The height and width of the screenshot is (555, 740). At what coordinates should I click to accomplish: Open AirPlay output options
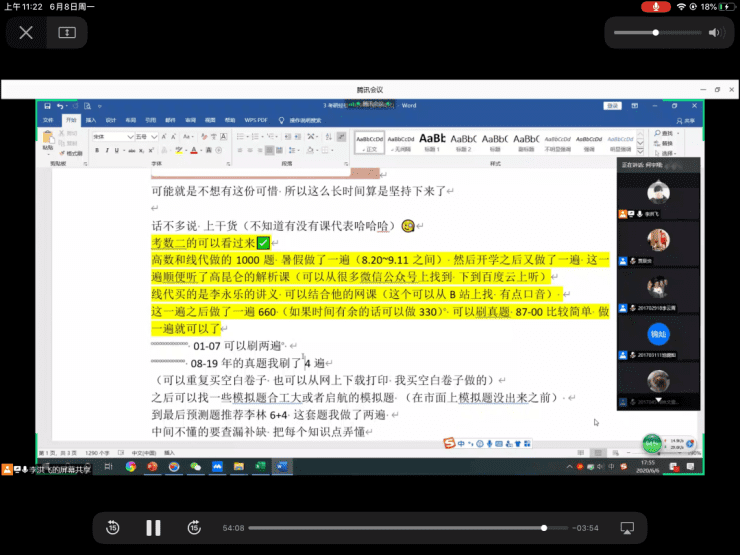pos(628,527)
